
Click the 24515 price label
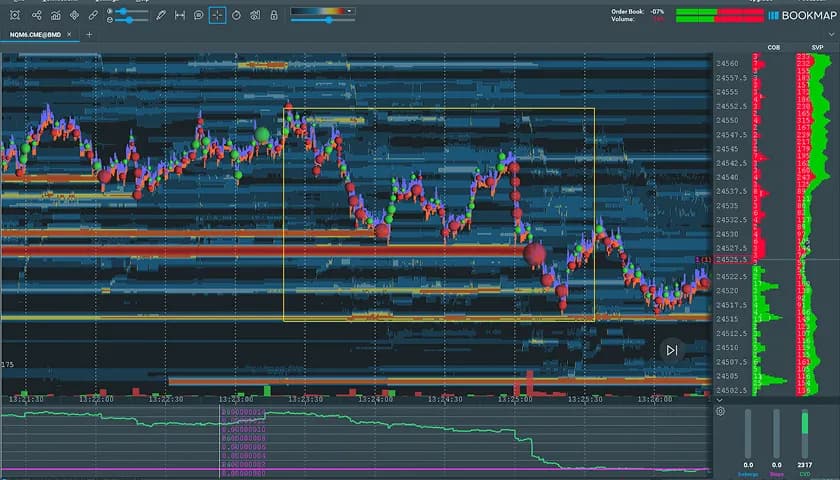(727, 319)
